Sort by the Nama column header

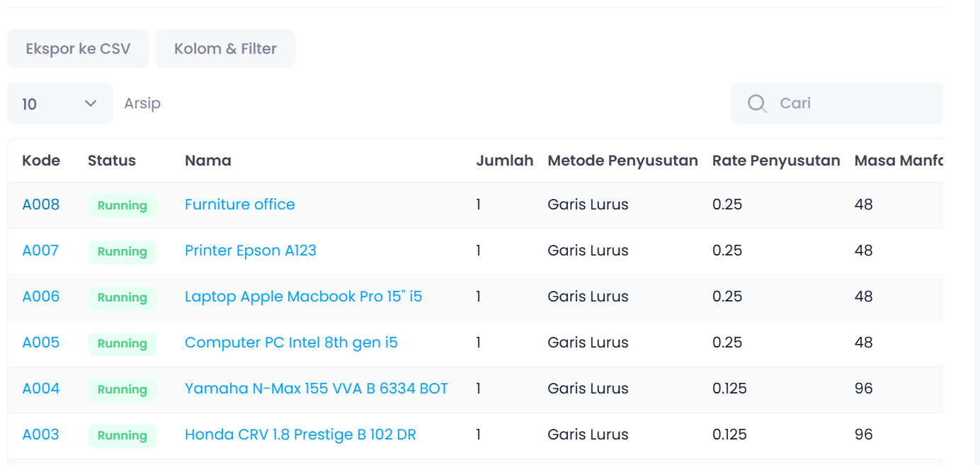pyautogui.click(x=207, y=161)
